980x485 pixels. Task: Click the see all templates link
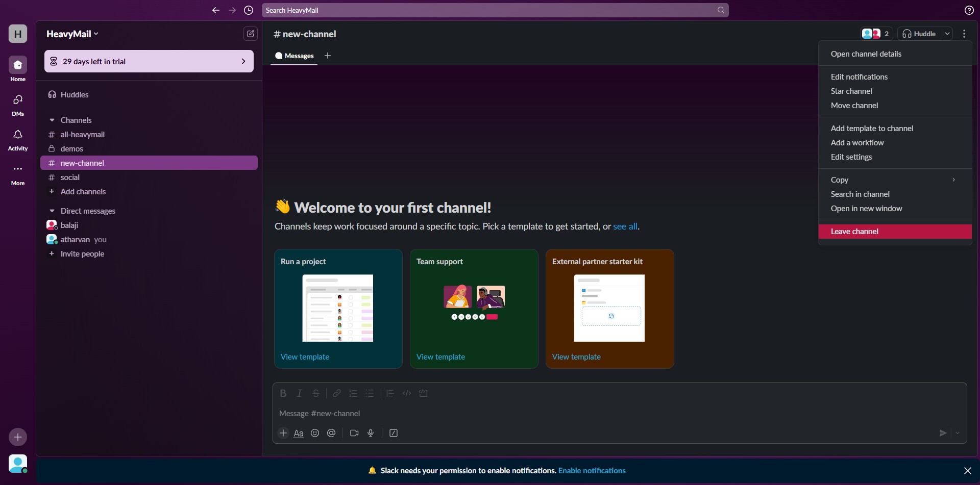(625, 226)
